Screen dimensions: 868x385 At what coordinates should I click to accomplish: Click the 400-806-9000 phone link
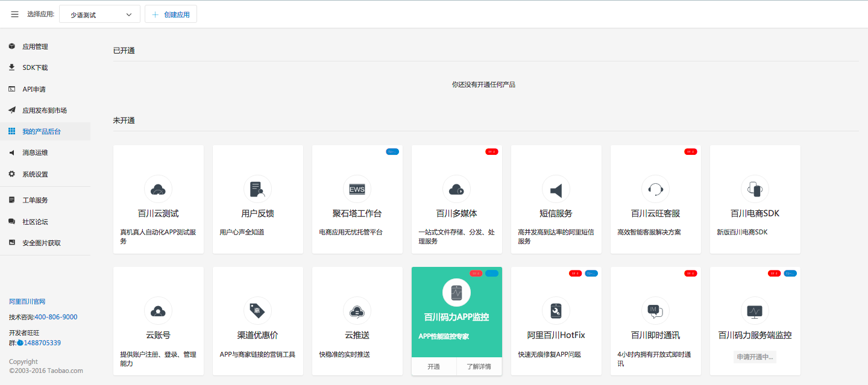[56, 317]
